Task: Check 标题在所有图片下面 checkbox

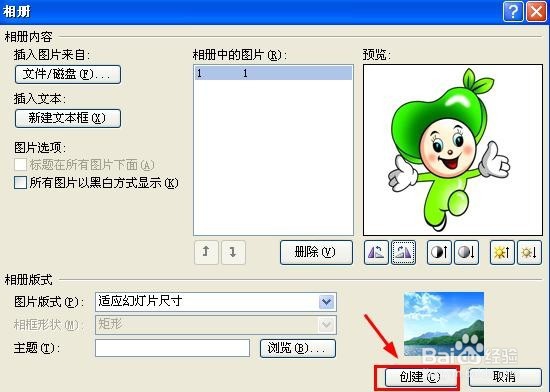Action: [20, 164]
